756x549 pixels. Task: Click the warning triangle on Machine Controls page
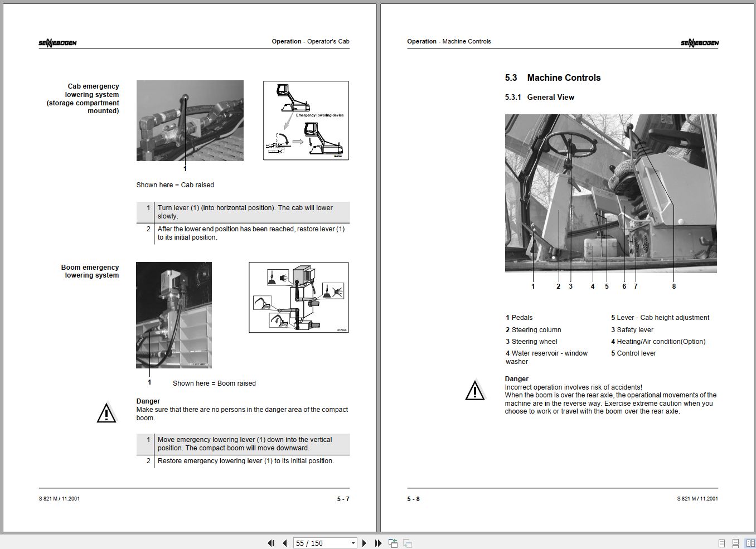pyautogui.click(x=474, y=390)
